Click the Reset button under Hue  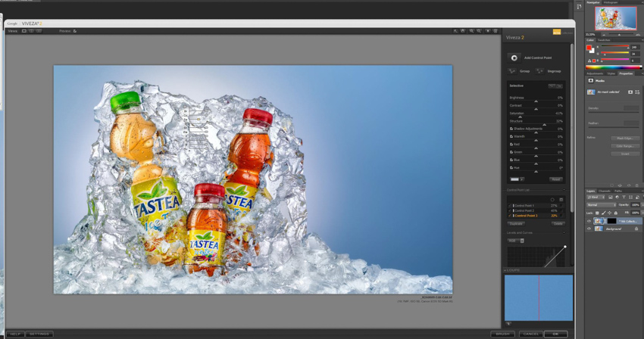pyautogui.click(x=555, y=179)
